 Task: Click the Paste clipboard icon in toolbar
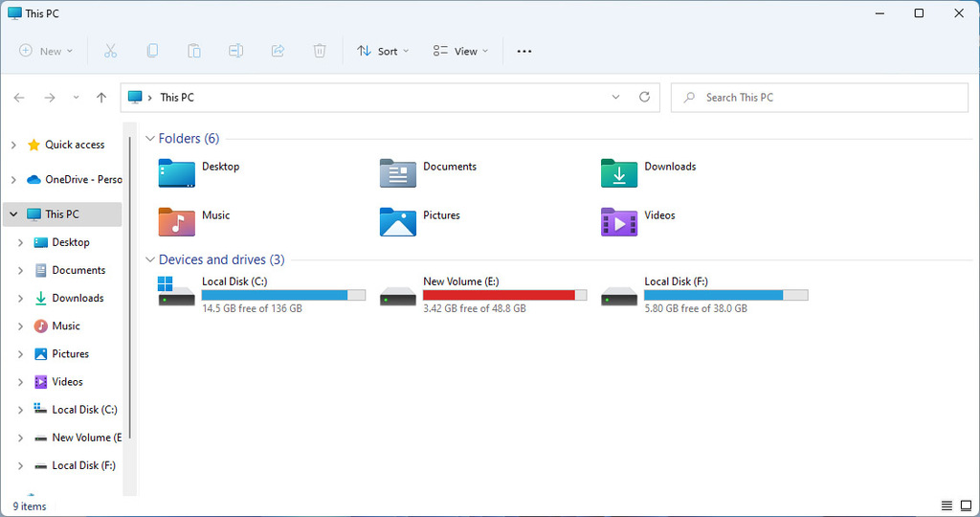tap(193, 51)
